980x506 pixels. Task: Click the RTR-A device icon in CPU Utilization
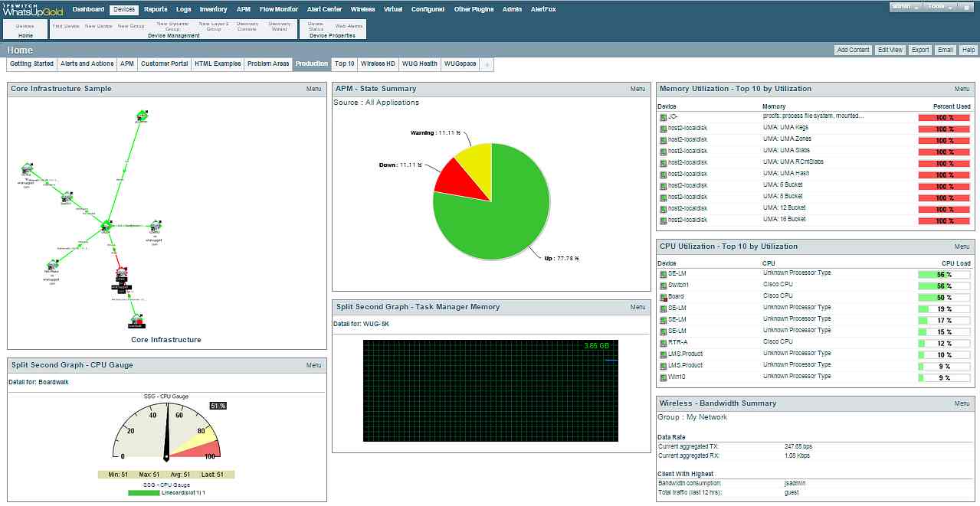tap(664, 343)
